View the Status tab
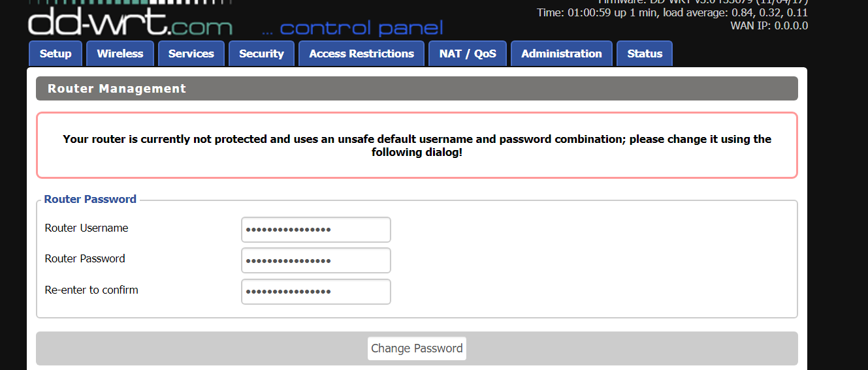Viewport: 868px width, 370px height. point(645,54)
